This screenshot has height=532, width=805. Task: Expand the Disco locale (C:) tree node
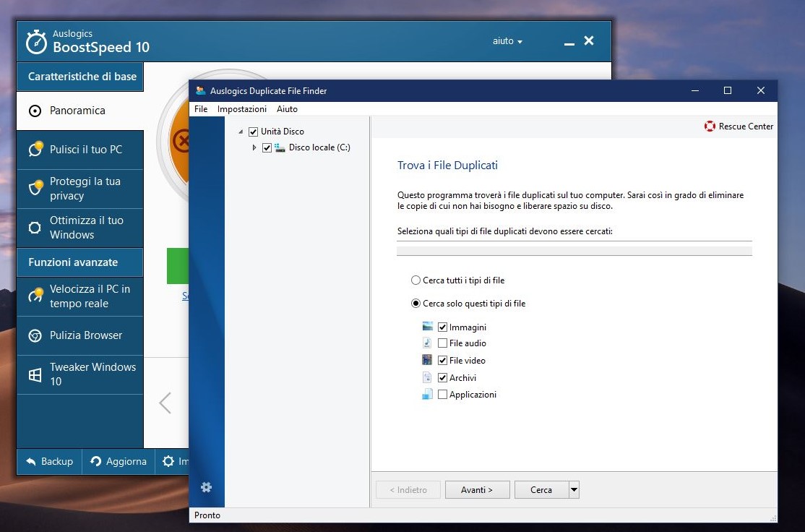click(x=254, y=148)
